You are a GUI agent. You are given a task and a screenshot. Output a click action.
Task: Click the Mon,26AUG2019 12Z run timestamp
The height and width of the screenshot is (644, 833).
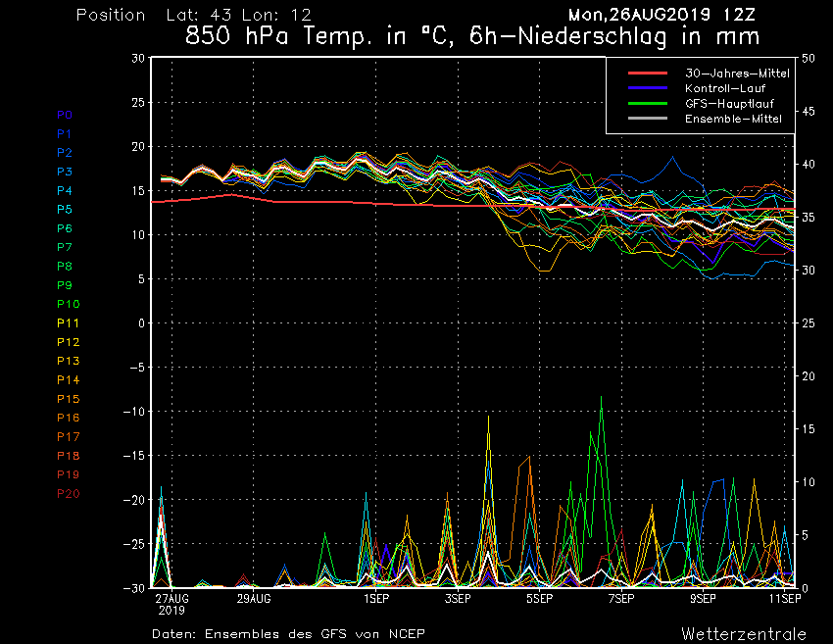661,15
